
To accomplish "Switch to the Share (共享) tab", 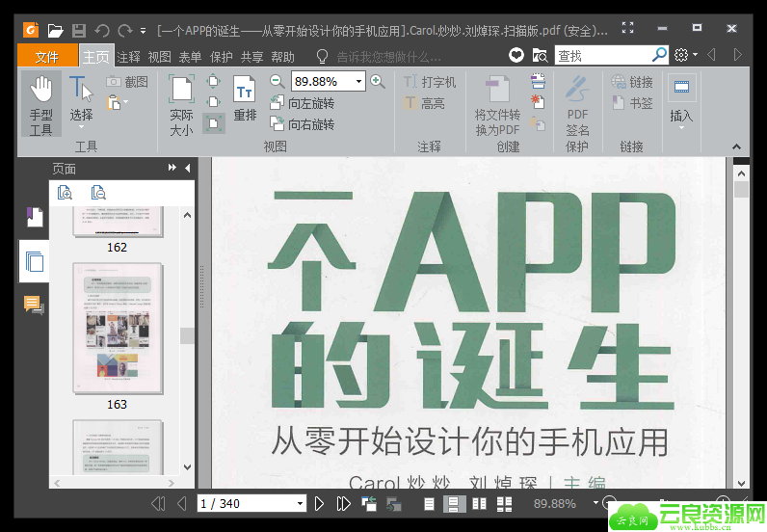I will pyautogui.click(x=251, y=57).
